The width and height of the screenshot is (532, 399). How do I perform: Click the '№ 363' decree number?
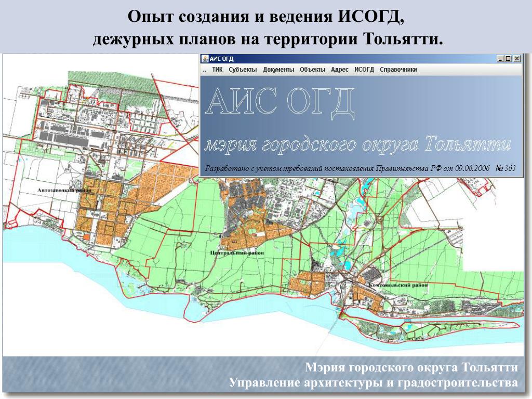506,168
